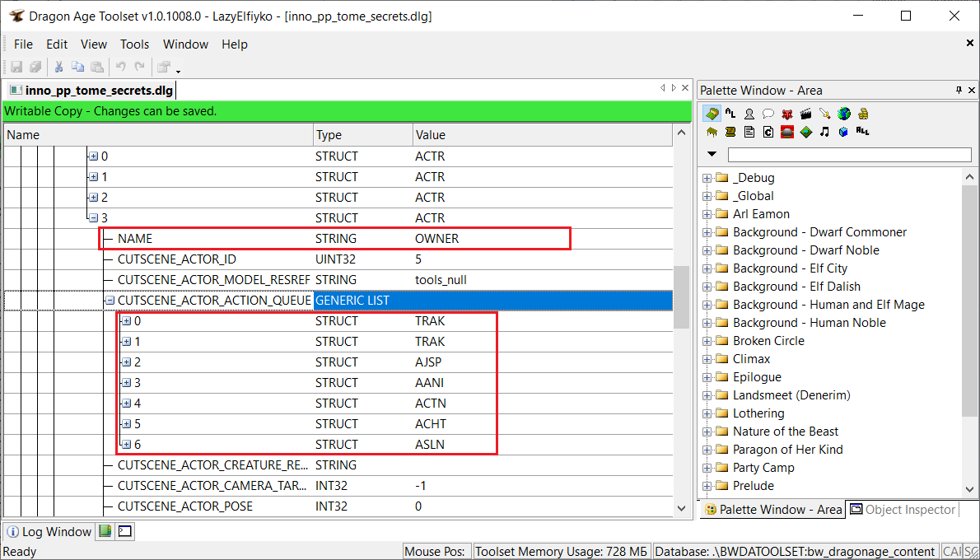The height and width of the screenshot is (560, 980).
Task: Select the music note palette icon
Action: 825,132
